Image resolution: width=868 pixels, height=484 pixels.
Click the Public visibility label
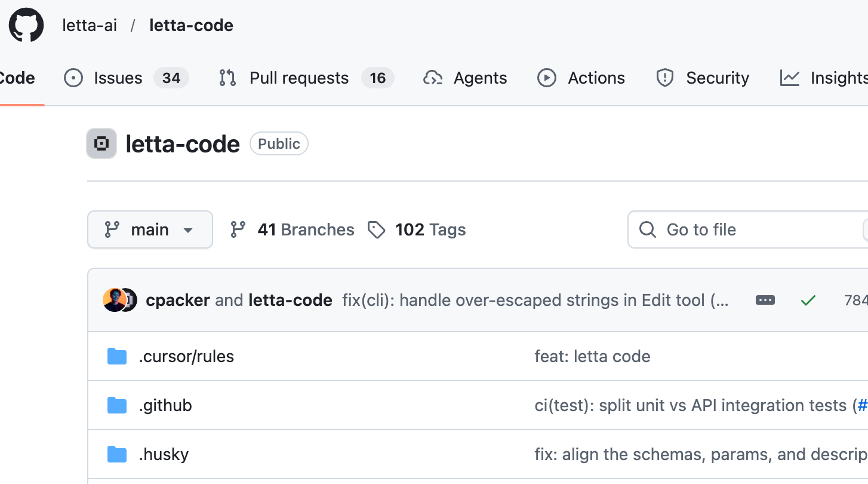point(279,144)
